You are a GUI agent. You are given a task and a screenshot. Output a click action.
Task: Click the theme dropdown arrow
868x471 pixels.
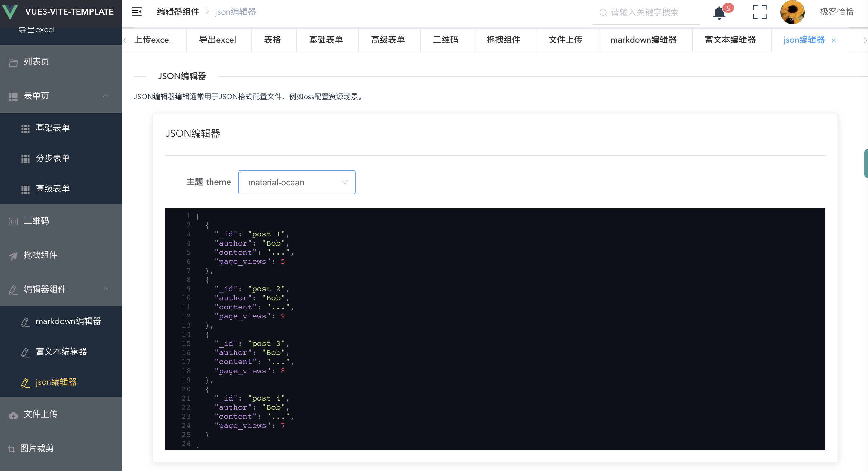tap(344, 182)
